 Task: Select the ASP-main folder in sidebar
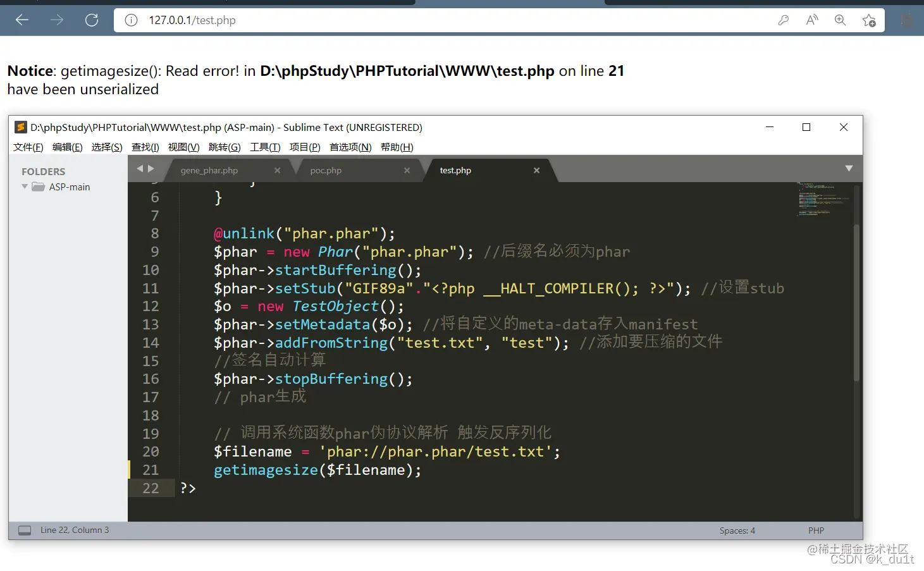pos(69,187)
